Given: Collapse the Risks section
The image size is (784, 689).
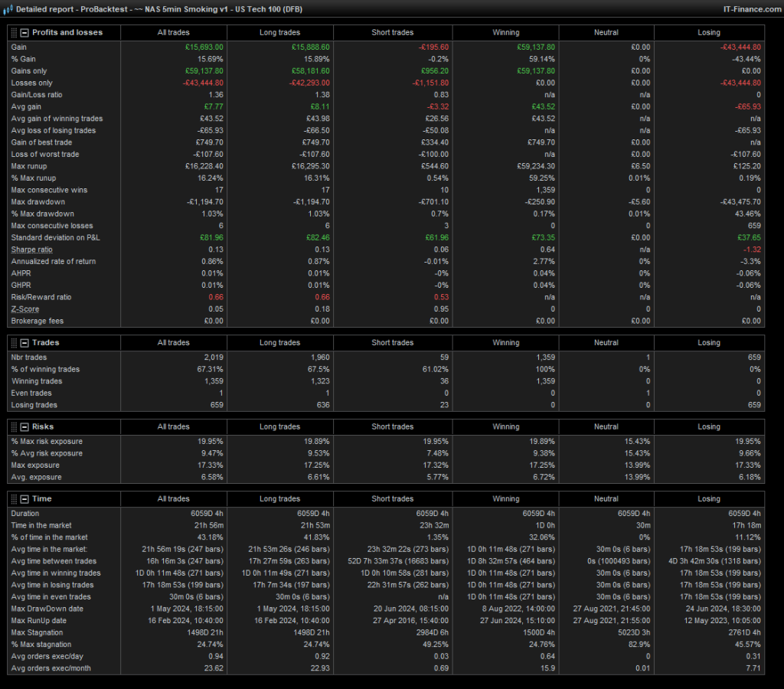Looking at the screenshot, I should pyautogui.click(x=25, y=426).
